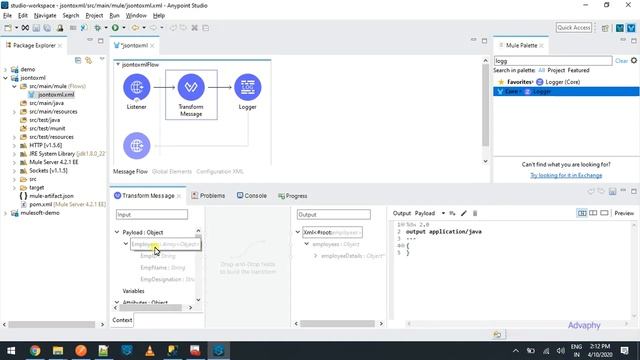Click the Windows Start button

[x=11, y=351]
